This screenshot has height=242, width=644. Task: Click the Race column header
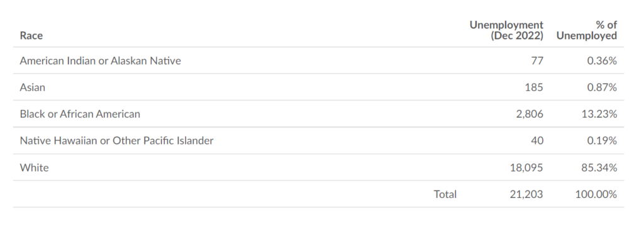31,36
